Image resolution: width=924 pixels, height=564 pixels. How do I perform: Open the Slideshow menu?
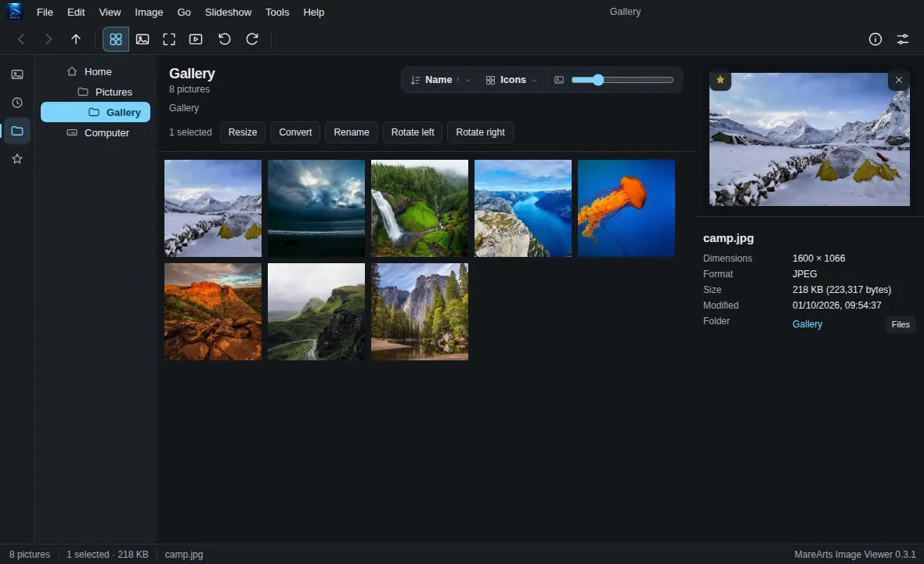coord(228,12)
